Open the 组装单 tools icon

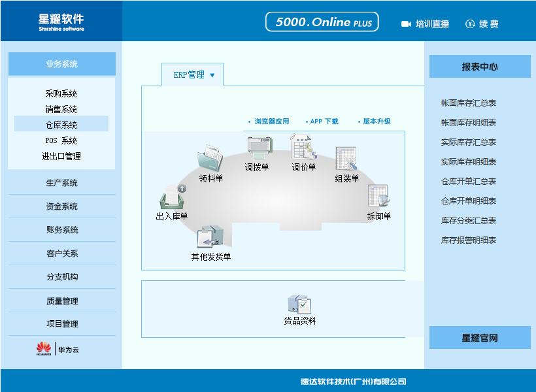click(346, 159)
